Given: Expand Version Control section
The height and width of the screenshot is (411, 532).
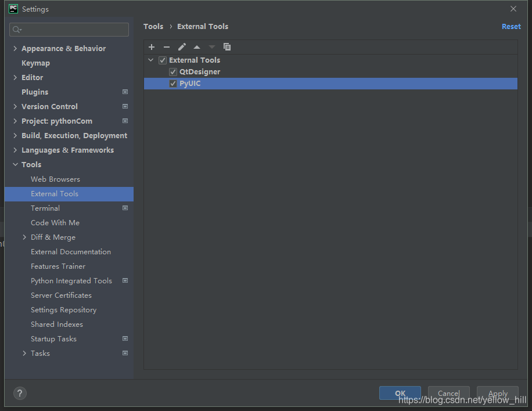Looking at the screenshot, I should (x=15, y=106).
